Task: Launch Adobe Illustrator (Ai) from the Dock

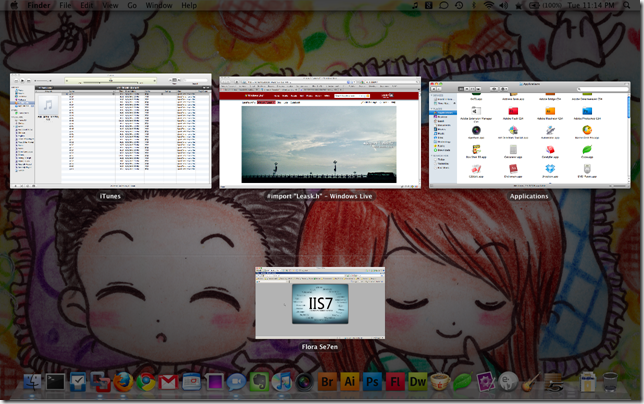Action: coord(350,382)
